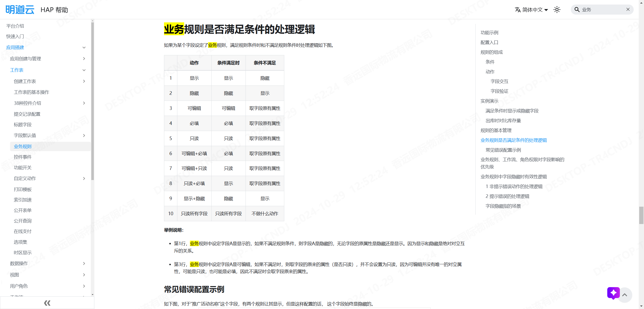Toggle the light/dark mode sun icon

point(557,10)
